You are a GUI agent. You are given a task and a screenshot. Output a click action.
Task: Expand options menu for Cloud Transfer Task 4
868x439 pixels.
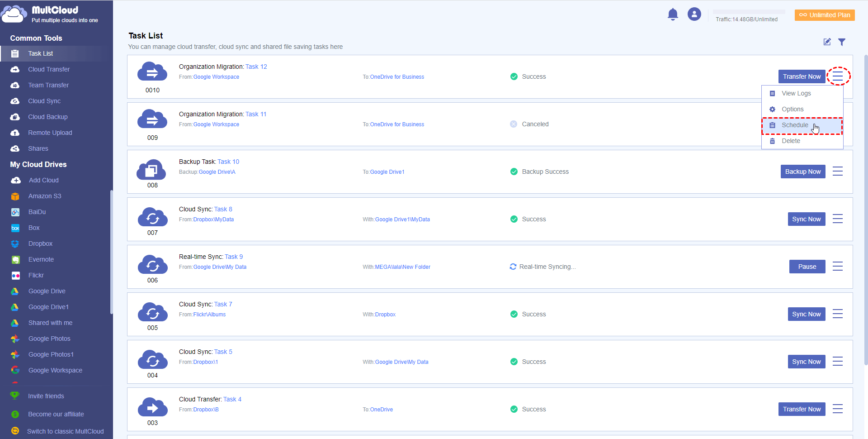pyautogui.click(x=837, y=409)
